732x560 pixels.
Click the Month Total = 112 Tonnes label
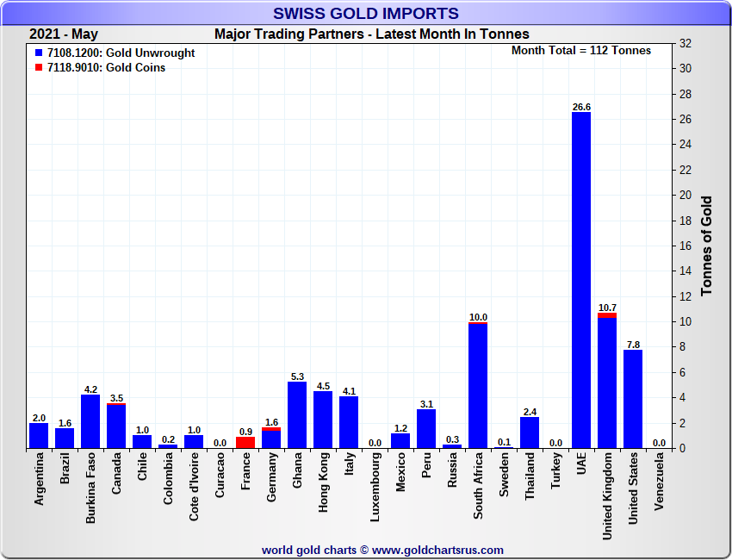[x=581, y=50]
